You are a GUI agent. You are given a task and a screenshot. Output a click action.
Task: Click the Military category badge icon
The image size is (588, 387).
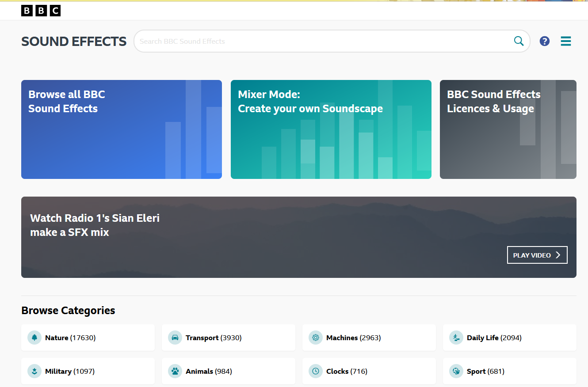(34, 371)
